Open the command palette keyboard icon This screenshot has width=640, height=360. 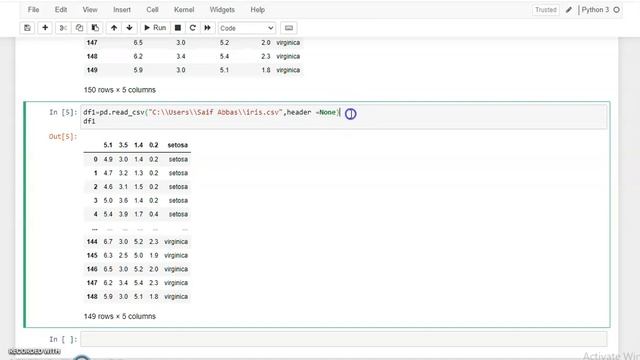[289, 28]
